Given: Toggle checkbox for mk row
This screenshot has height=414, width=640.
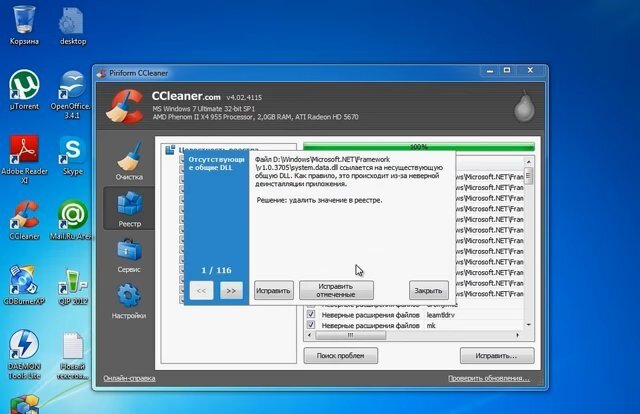Looking at the screenshot, I should point(311,325).
